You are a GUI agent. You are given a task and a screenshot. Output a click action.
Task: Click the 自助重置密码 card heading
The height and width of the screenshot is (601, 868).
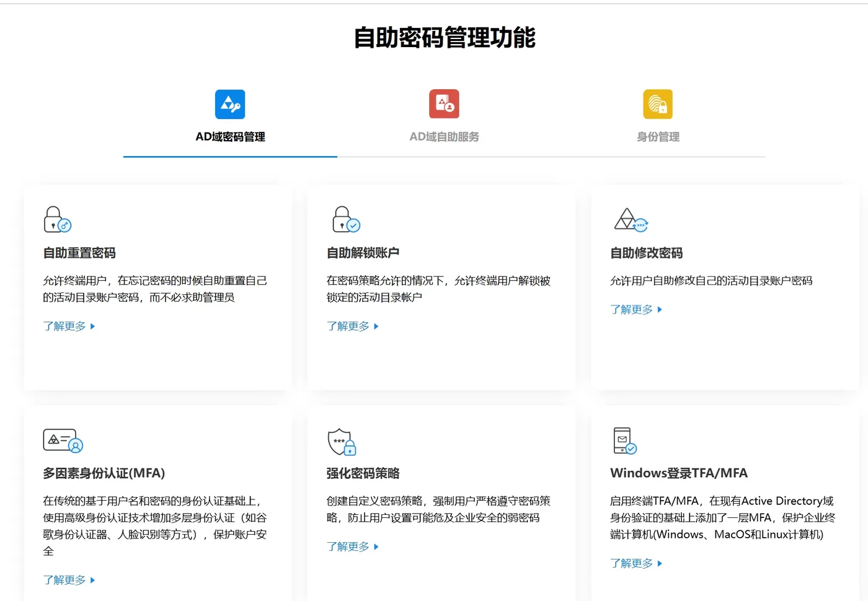click(79, 253)
